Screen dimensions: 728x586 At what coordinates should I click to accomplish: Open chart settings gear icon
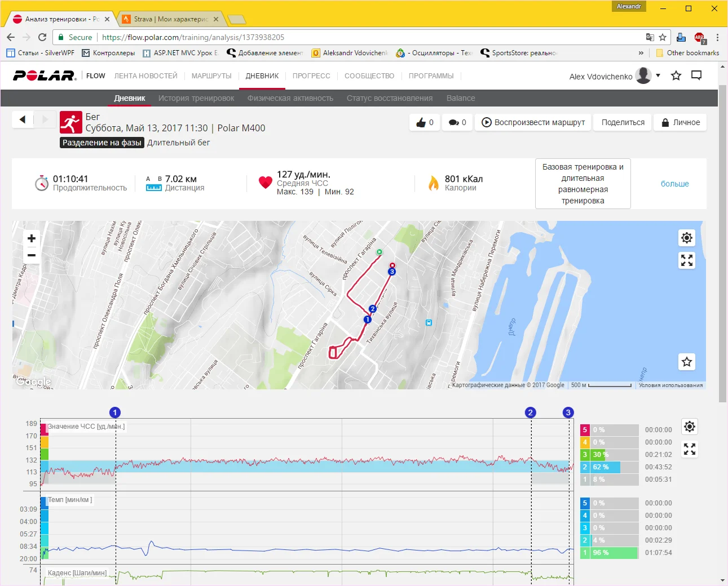pyautogui.click(x=689, y=427)
